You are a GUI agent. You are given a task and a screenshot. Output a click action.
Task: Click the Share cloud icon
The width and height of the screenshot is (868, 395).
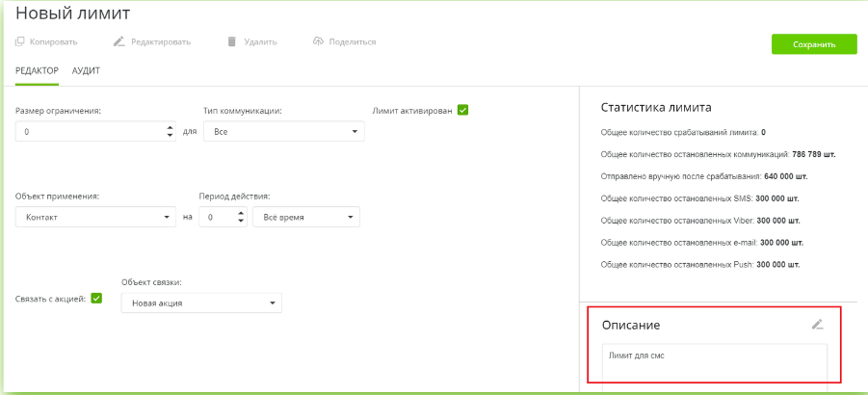tap(319, 41)
